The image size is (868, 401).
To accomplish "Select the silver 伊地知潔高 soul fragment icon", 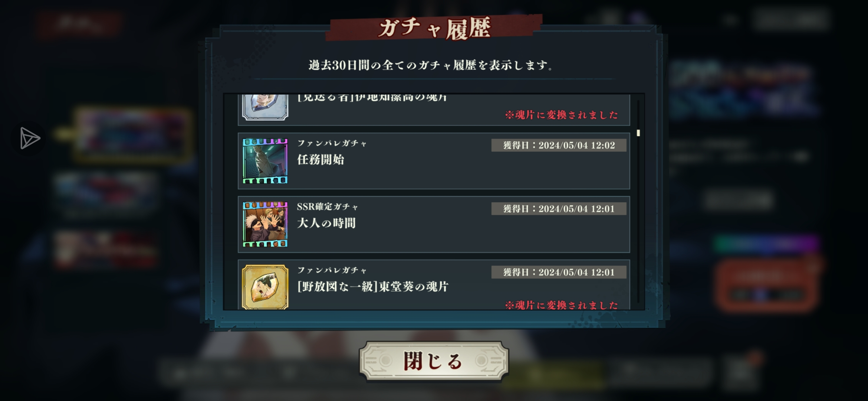I will 265,107.
